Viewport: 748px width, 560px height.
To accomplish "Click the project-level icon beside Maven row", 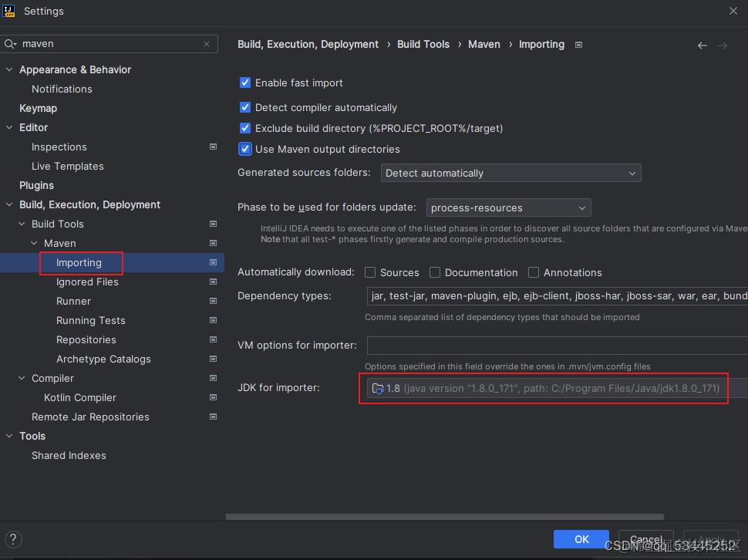I will coord(214,243).
